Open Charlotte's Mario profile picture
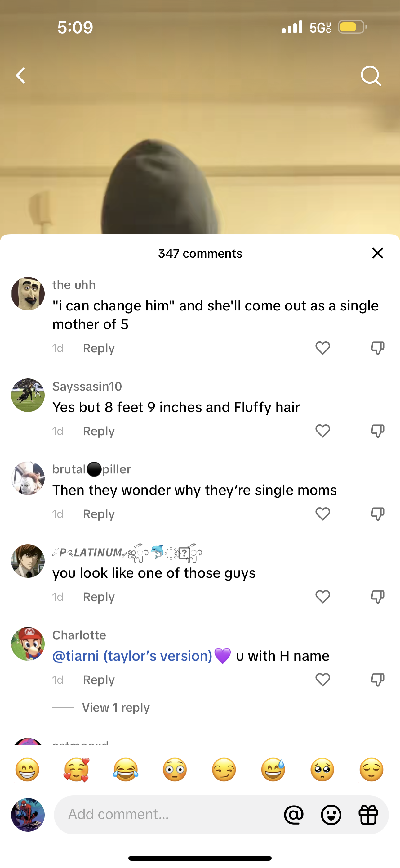Screen dimensions: 400x868 [x=28, y=644]
